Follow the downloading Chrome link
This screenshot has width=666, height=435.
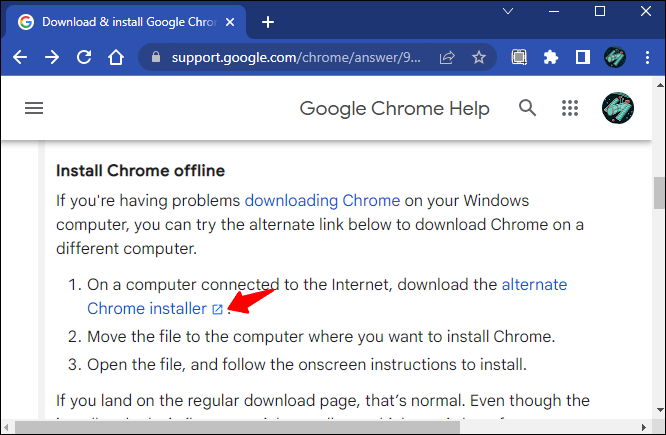[x=322, y=201]
